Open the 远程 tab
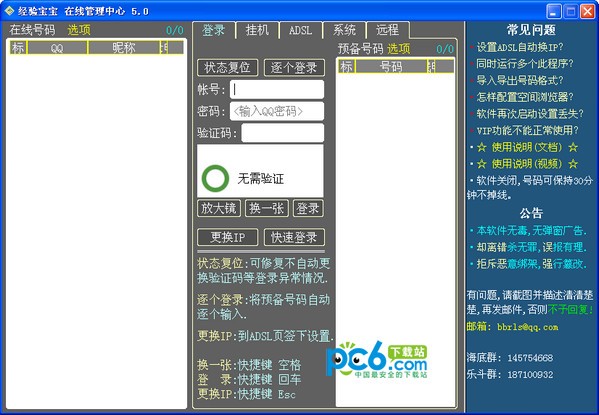The width and height of the screenshot is (599, 415). coord(387,30)
